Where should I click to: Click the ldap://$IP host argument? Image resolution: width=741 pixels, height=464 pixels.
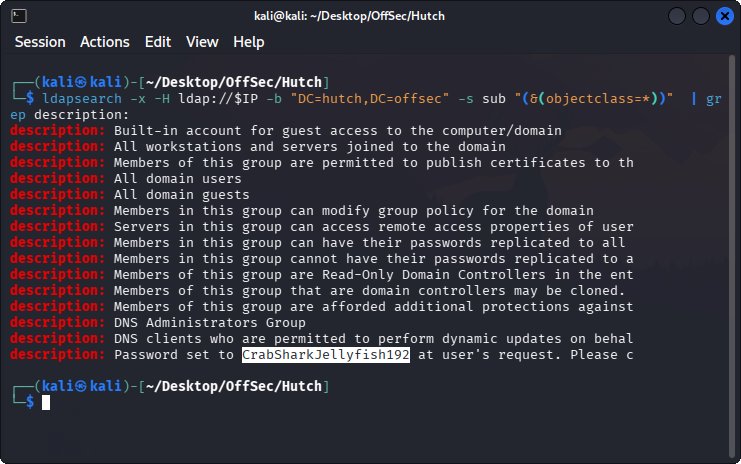(218, 99)
